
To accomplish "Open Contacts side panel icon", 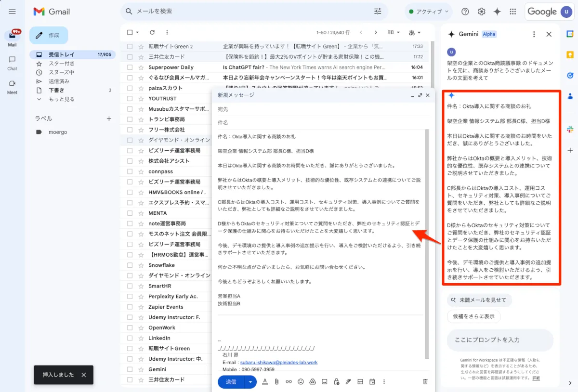I will (570, 96).
